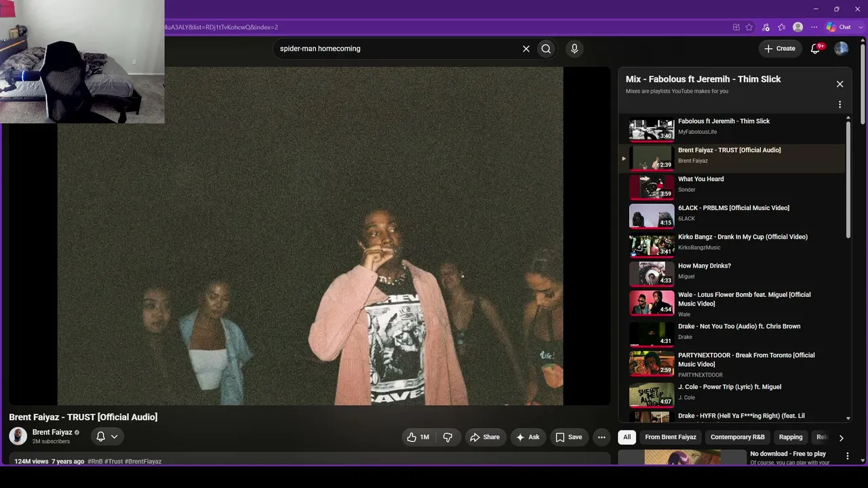Viewport: 868px width, 488px height.
Task: Click the #BrentFiayaz hashtag link
Action: (143, 462)
